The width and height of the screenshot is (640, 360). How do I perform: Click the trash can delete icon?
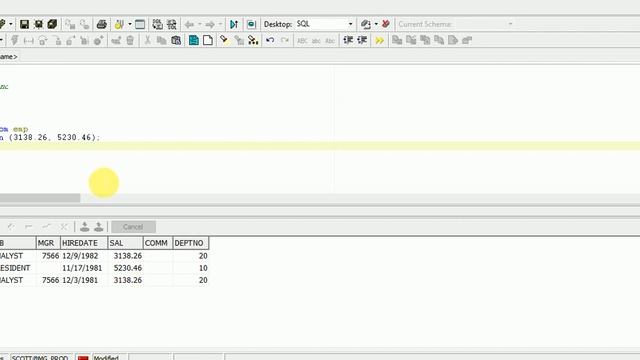click(x=130, y=40)
